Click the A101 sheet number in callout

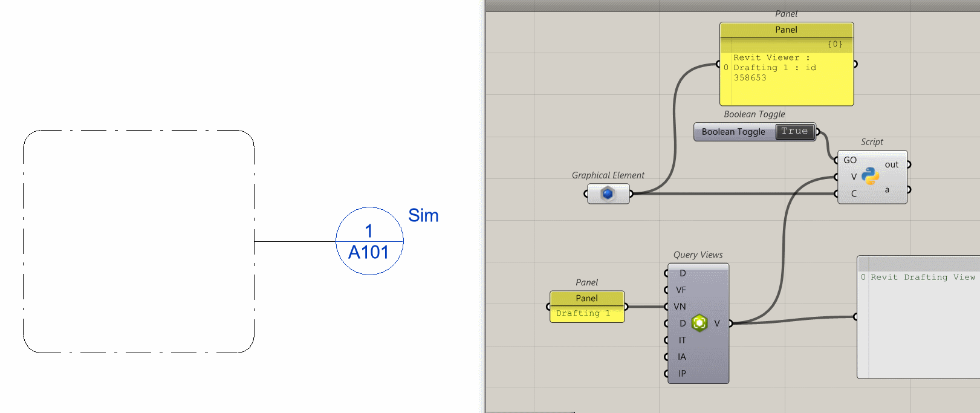[369, 252]
